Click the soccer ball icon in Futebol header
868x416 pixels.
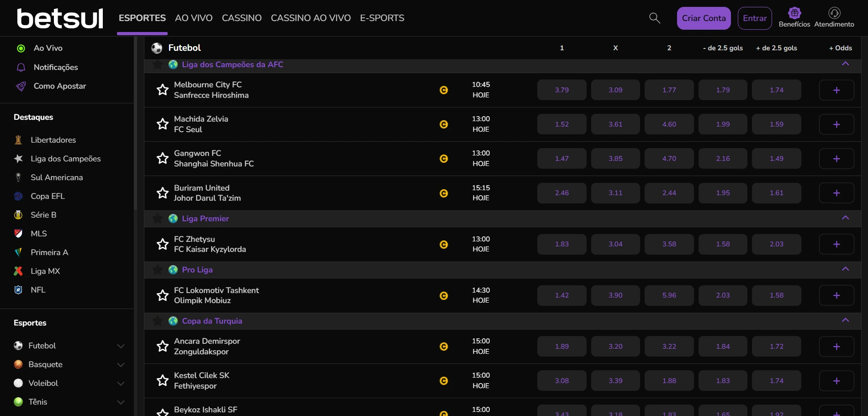pyautogui.click(x=157, y=48)
